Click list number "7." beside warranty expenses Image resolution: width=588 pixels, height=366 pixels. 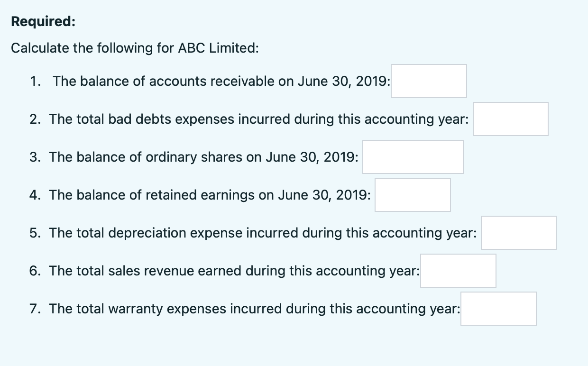coord(34,309)
